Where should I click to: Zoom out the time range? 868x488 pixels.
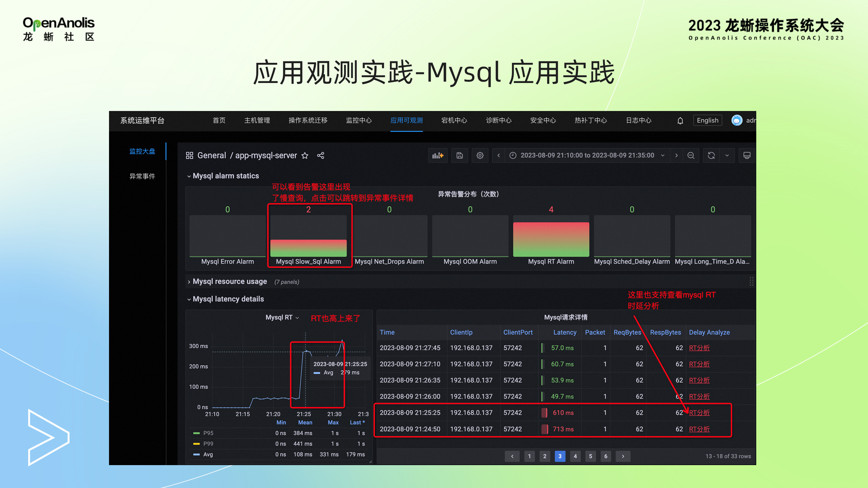point(691,156)
